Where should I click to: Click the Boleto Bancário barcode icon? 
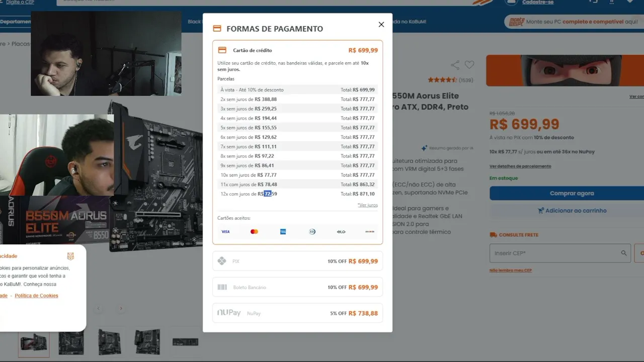(222, 287)
